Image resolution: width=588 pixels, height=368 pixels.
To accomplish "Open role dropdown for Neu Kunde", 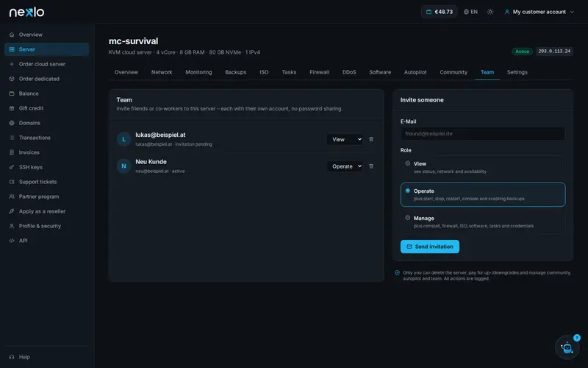I will (345, 166).
